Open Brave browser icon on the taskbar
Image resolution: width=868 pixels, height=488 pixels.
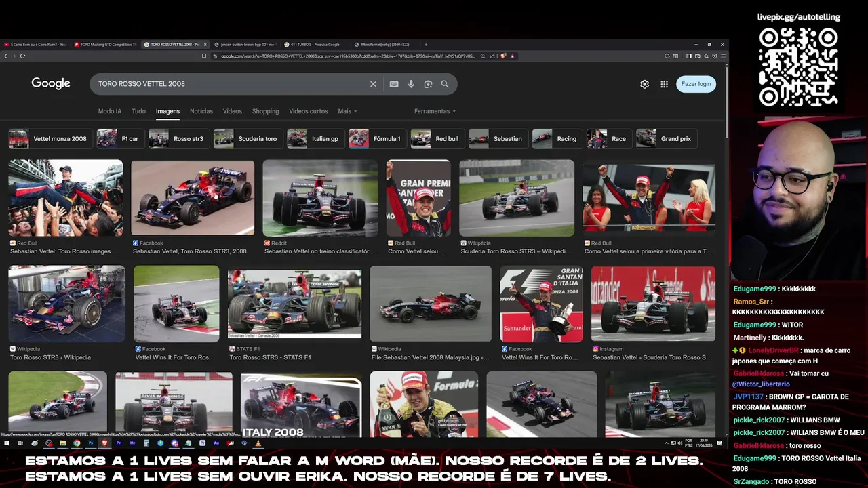tap(104, 443)
